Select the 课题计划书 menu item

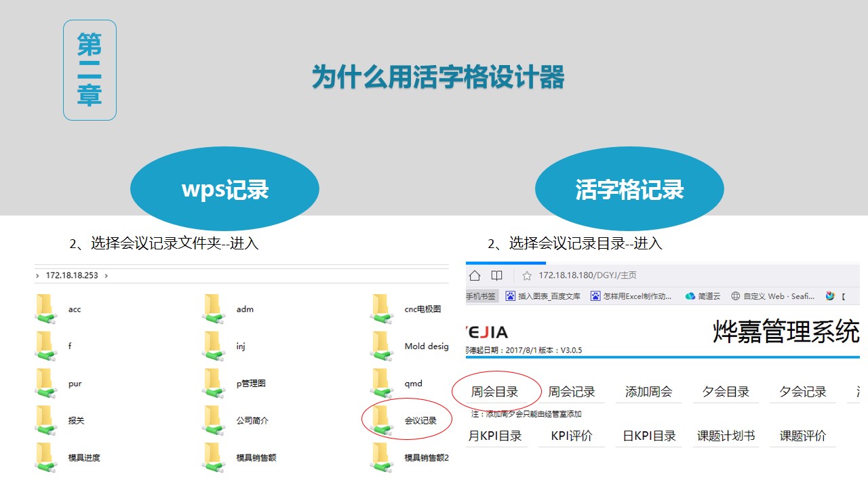(726, 436)
